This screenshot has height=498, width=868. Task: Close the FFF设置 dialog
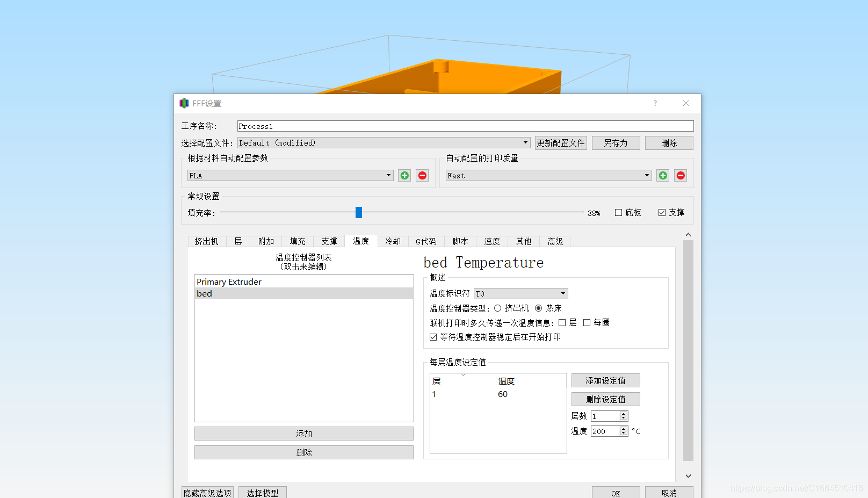pos(686,103)
